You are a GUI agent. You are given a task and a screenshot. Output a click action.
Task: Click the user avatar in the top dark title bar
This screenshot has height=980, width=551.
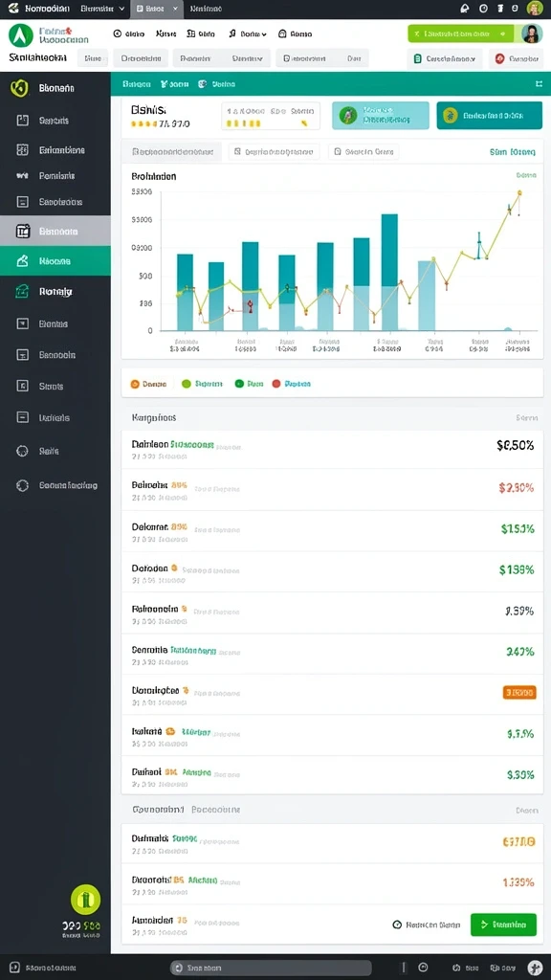coord(534,9)
